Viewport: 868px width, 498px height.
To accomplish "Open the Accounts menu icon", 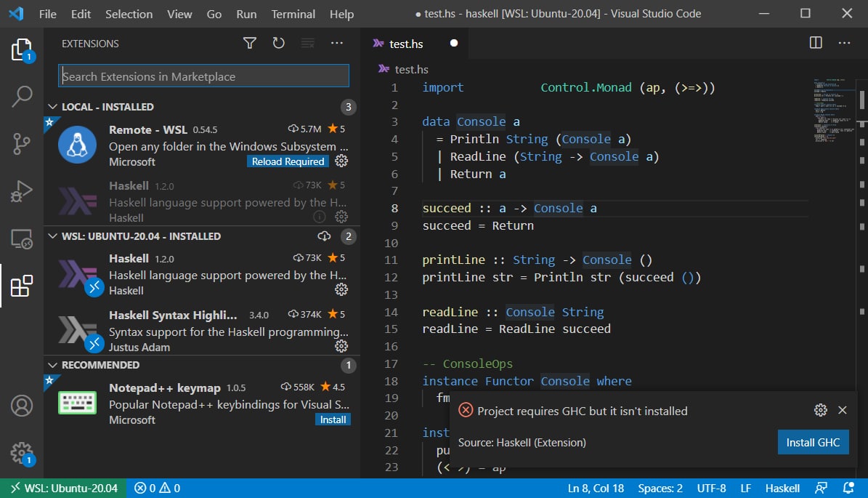I will pyautogui.click(x=22, y=406).
